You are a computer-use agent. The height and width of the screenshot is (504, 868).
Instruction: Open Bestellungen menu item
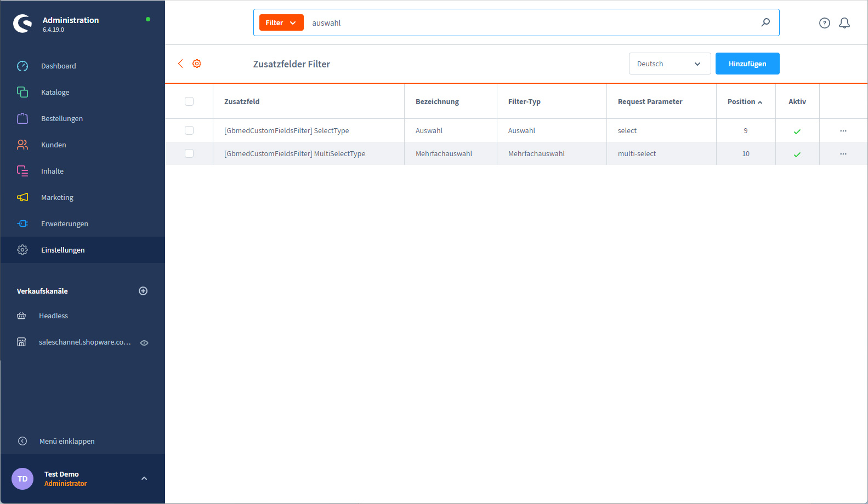[62, 118]
